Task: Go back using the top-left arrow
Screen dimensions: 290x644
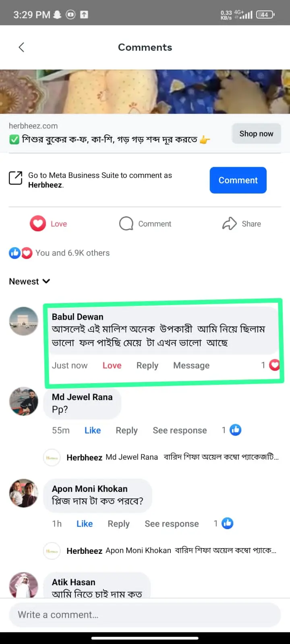Action: [x=21, y=47]
